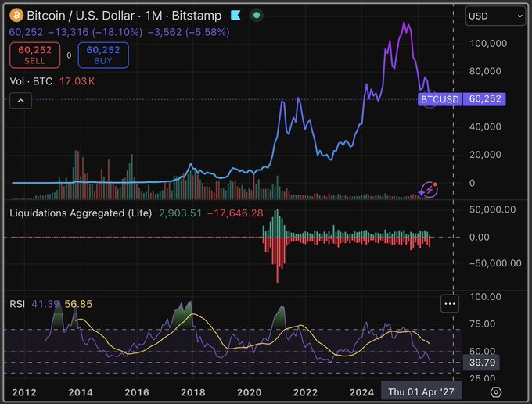Image resolution: width=532 pixels, height=404 pixels.
Task: Click the 2022 label on time axis
Action: 305,392
